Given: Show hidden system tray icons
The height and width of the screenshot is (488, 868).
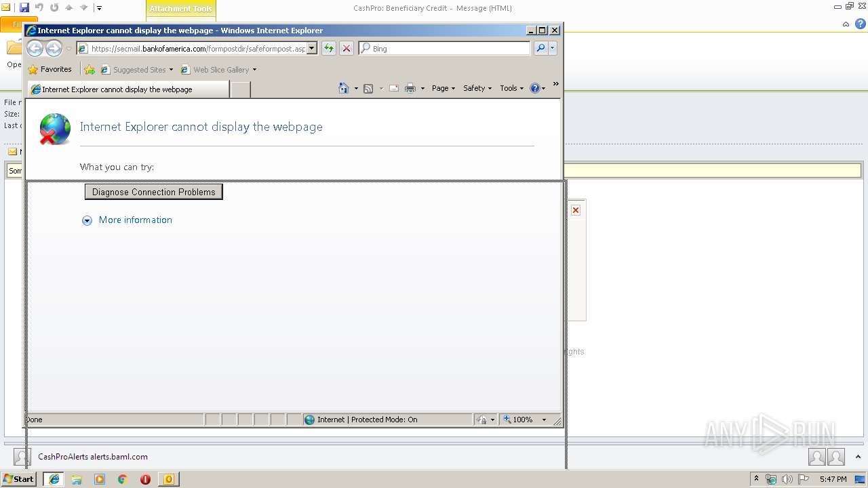Looking at the screenshot, I should [x=757, y=479].
